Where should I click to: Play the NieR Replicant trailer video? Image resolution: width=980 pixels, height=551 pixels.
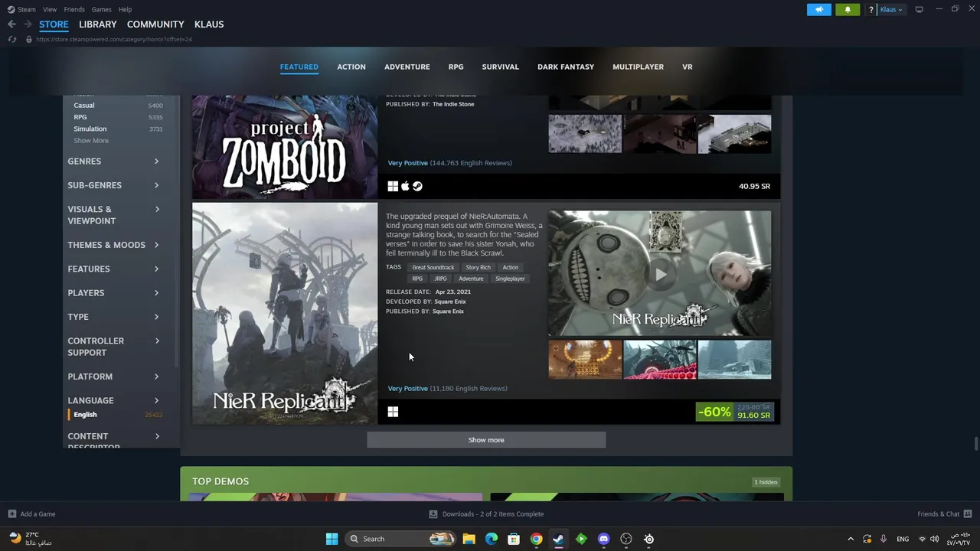(660, 274)
